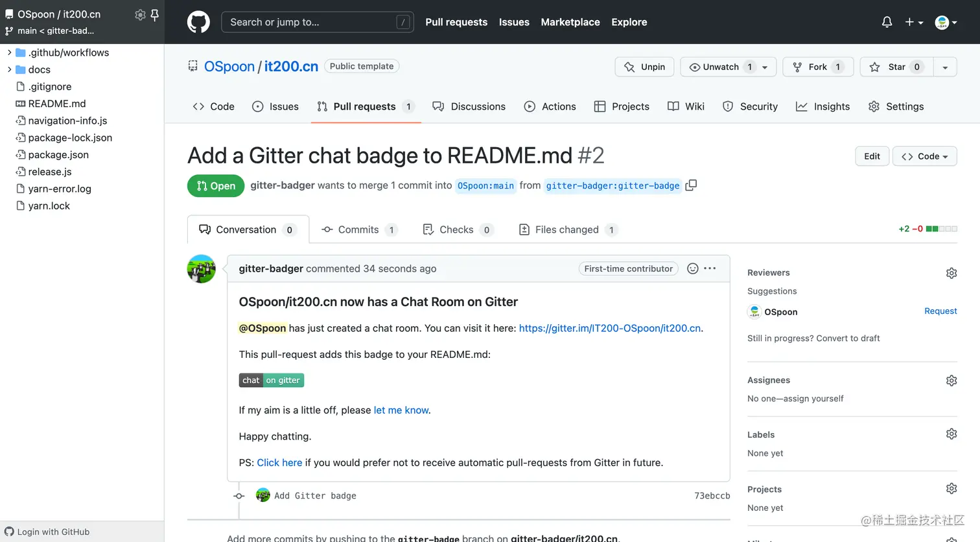
Task: Open the Unwatch notifications dropdown
Action: coord(728,67)
